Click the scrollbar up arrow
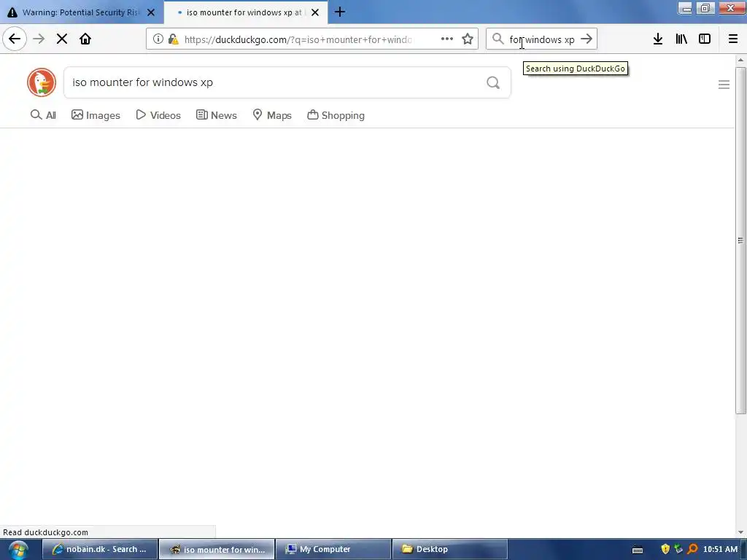747x560 pixels. (740, 60)
